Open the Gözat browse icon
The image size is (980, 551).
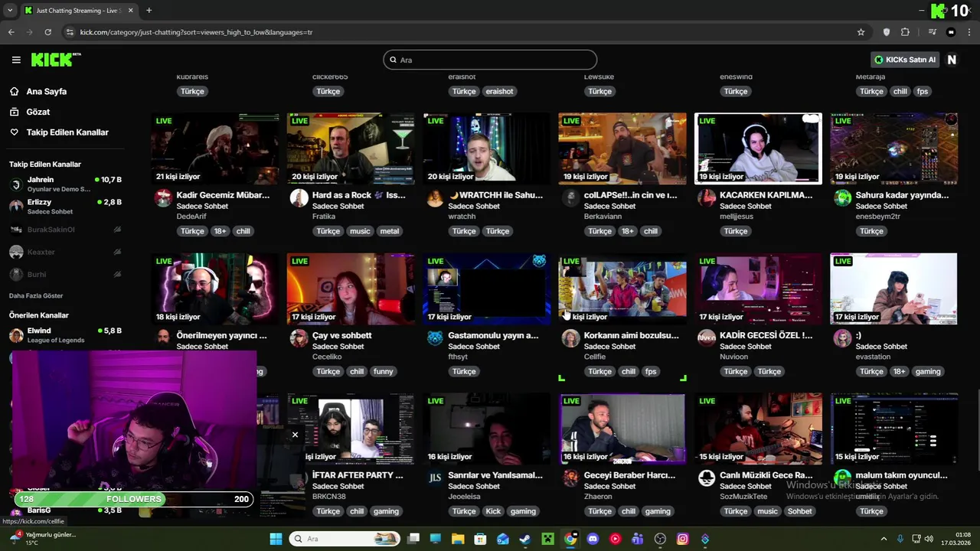(x=15, y=112)
